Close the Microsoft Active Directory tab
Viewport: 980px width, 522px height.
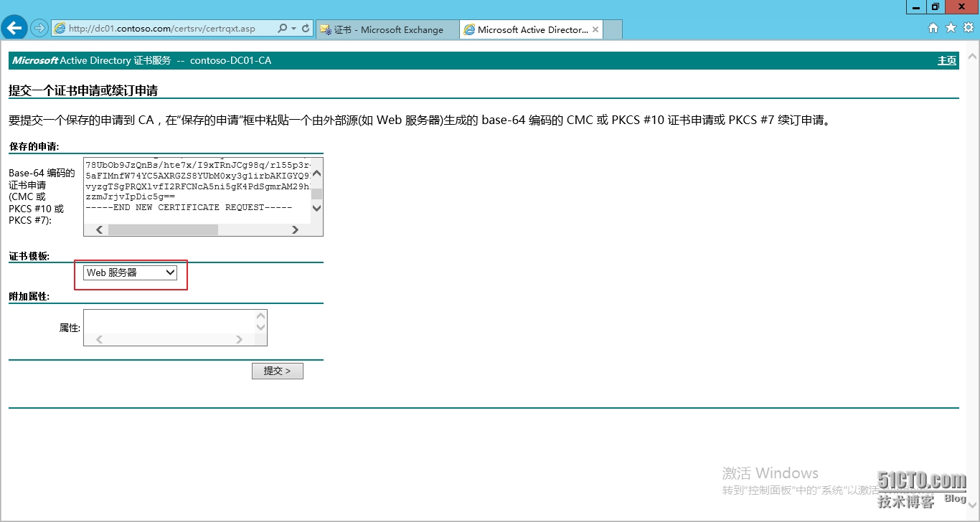(x=595, y=29)
